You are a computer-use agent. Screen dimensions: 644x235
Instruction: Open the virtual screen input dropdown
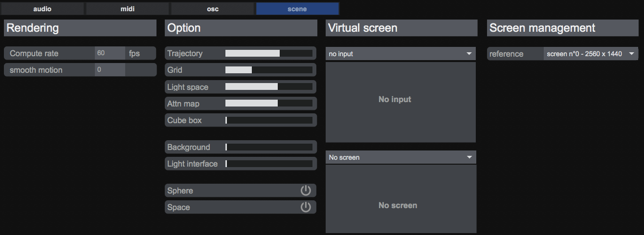tap(400, 54)
